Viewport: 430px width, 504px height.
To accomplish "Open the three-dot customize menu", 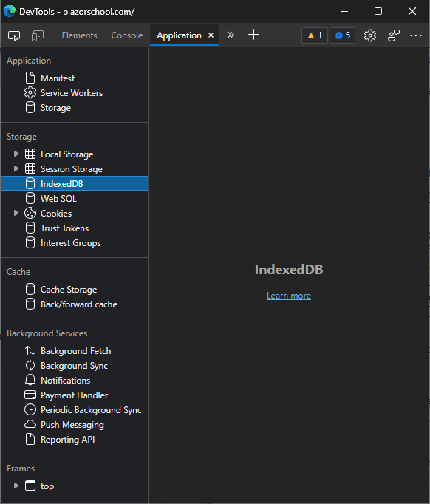I will [416, 35].
